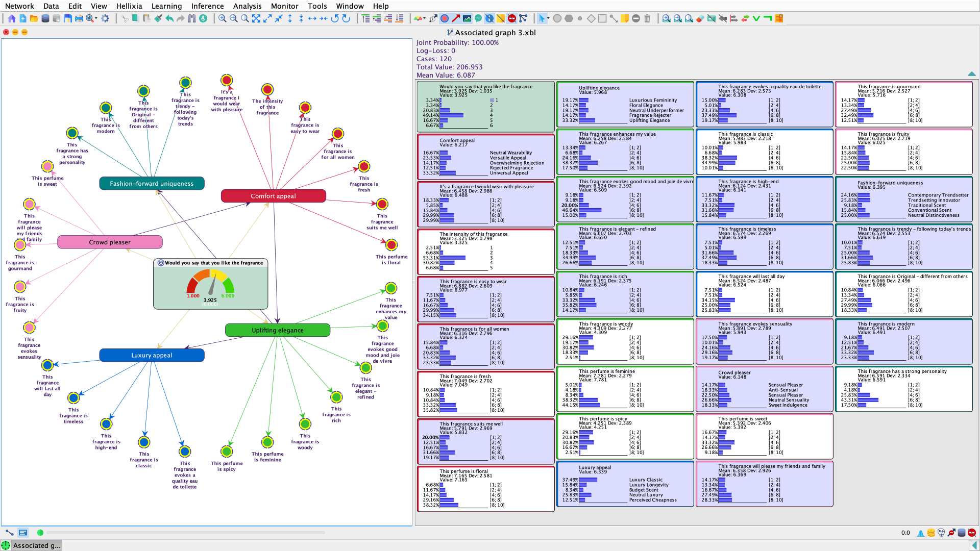The width and height of the screenshot is (980, 551).
Task: Click the orange add-monitor icon at toolbar end
Action: click(779, 18)
